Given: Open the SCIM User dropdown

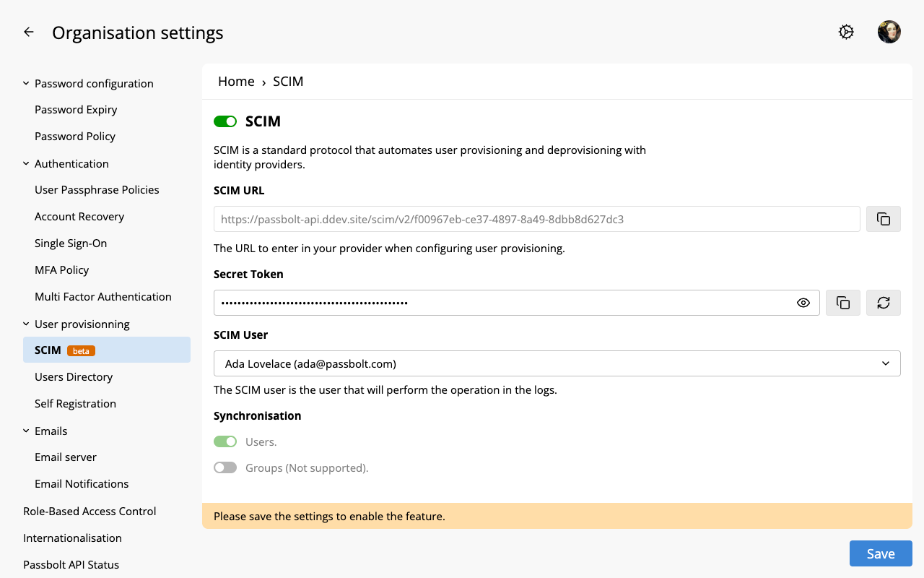Looking at the screenshot, I should [557, 363].
